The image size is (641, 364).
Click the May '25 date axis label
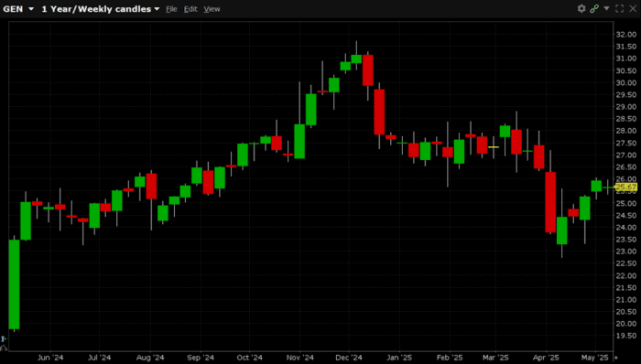click(595, 358)
